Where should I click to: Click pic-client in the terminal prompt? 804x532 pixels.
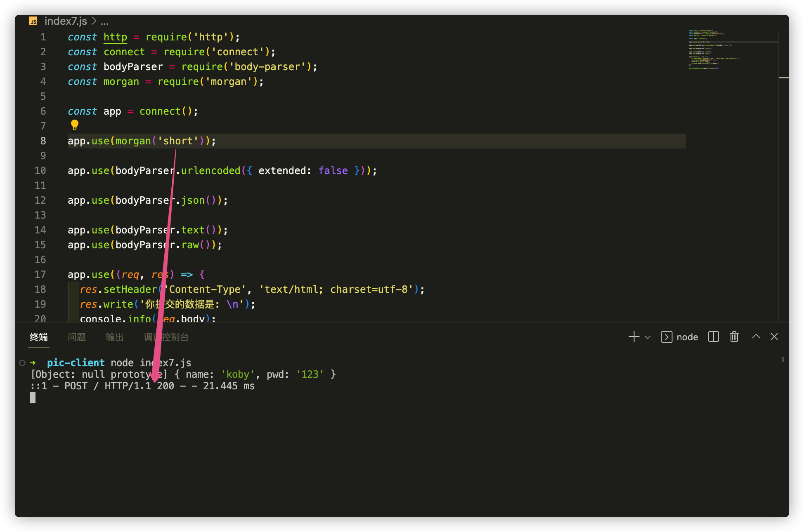(x=76, y=363)
